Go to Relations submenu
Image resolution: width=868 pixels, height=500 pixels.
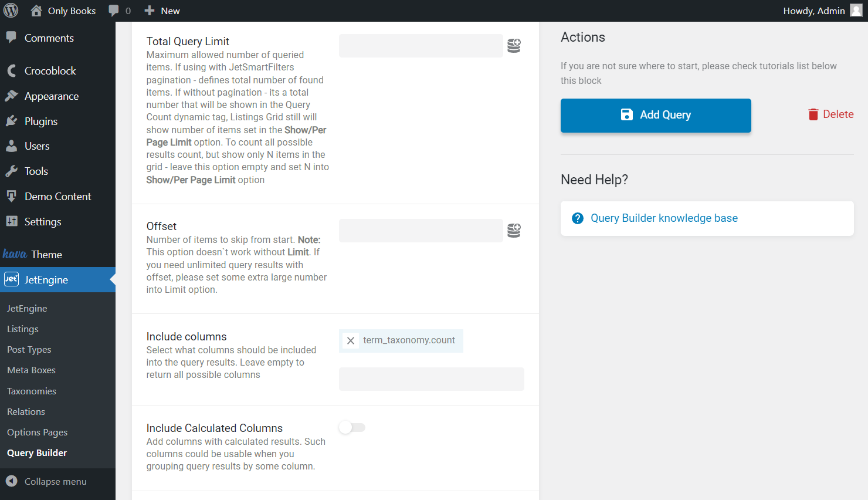(x=26, y=411)
